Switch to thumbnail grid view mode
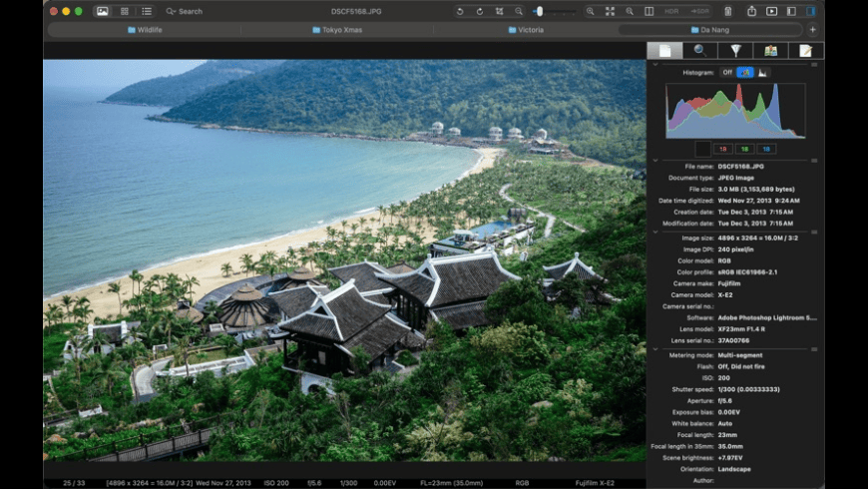This screenshot has width=868, height=489. coord(125,11)
